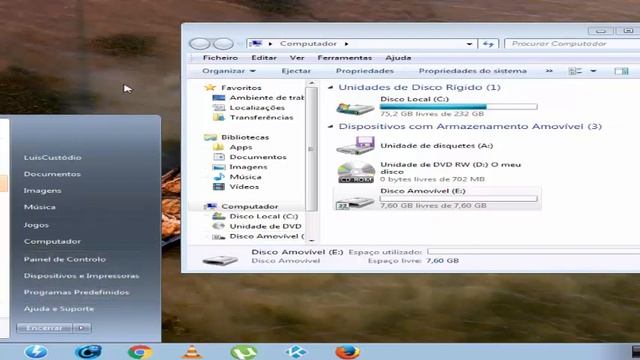The image size is (640, 360).
Task: Click navigation pane scroll up arrow
Action: click(x=312, y=83)
